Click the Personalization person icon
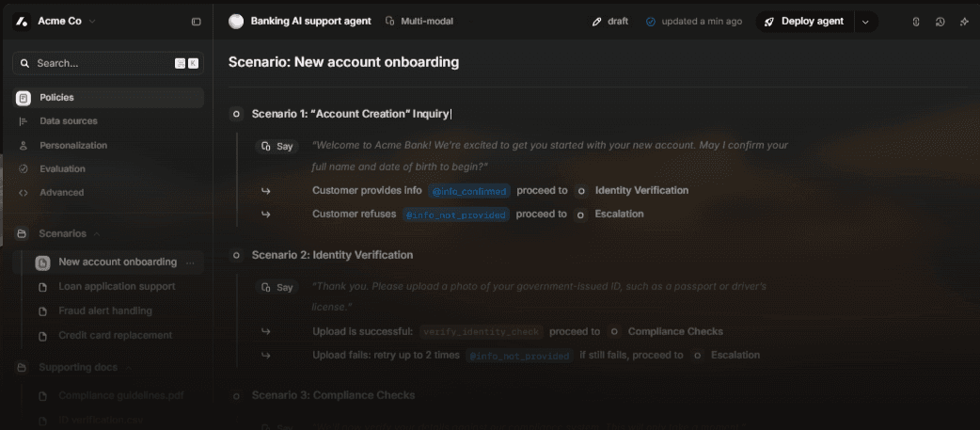Image resolution: width=980 pixels, height=430 pixels. (x=24, y=145)
